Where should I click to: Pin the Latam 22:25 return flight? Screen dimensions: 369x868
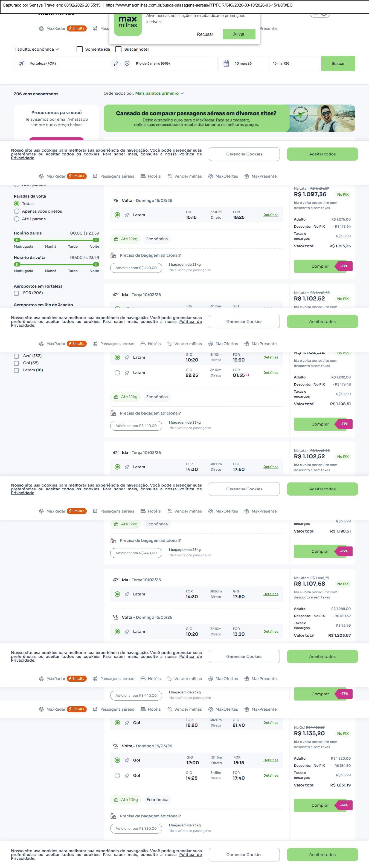point(127,373)
